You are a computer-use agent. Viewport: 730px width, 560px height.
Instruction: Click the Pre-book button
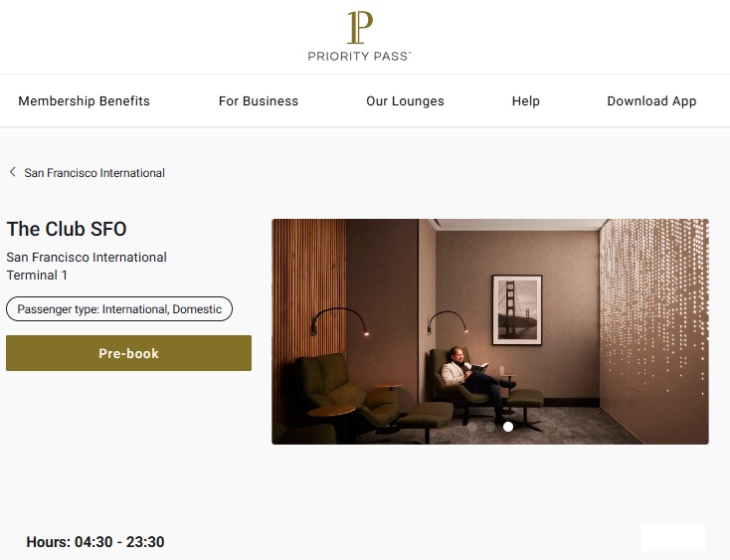click(x=129, y=353)
